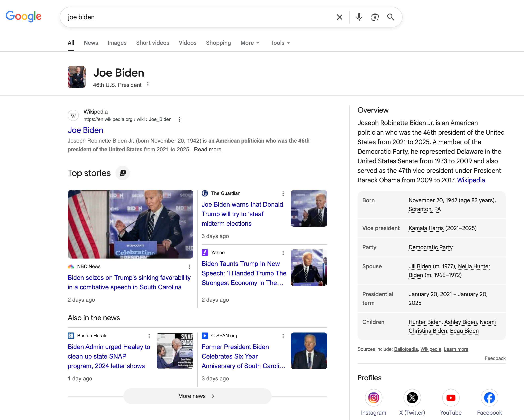Click the Read more link
Image resolution: width=524 pixels, height=420 pixels.
pyautogui.click(x=208, y=150)
